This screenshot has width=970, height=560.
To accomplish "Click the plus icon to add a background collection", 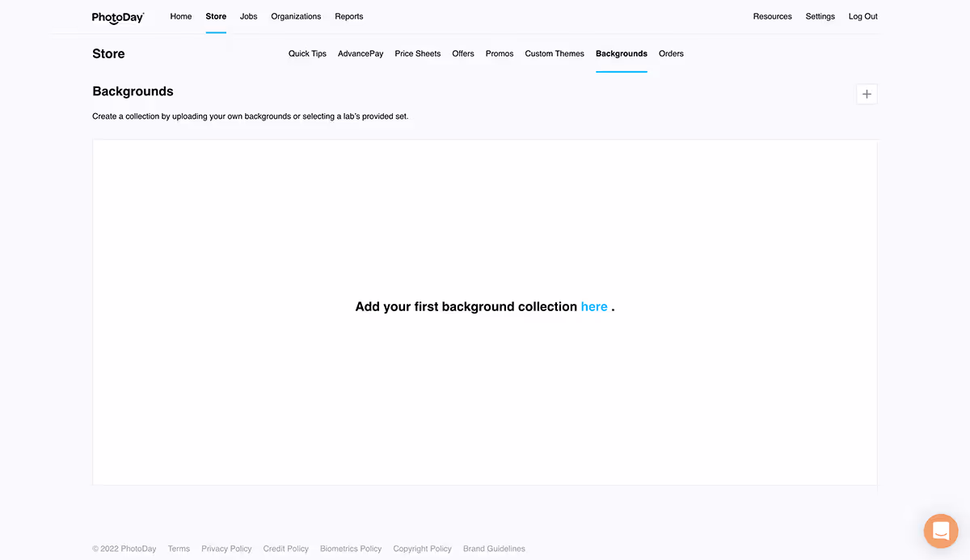I will [867, 95].
